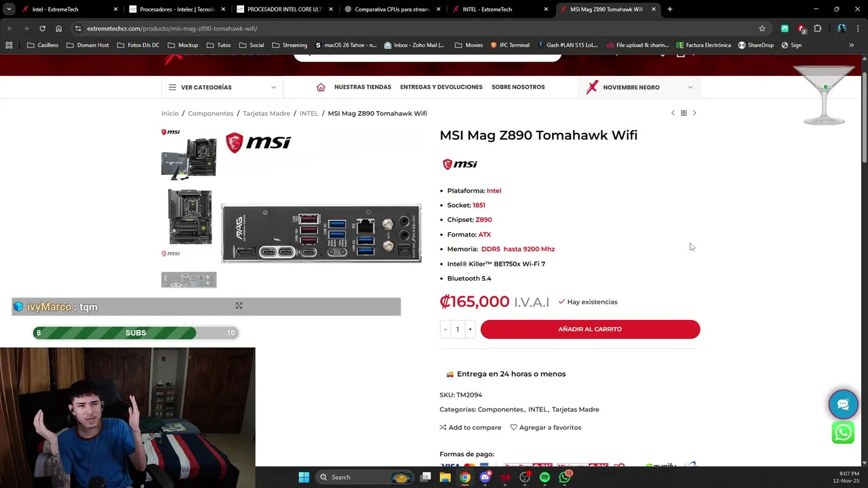Open Task View in the taskbar
This screenshot has width=868, height=488.
coord(426,477)
